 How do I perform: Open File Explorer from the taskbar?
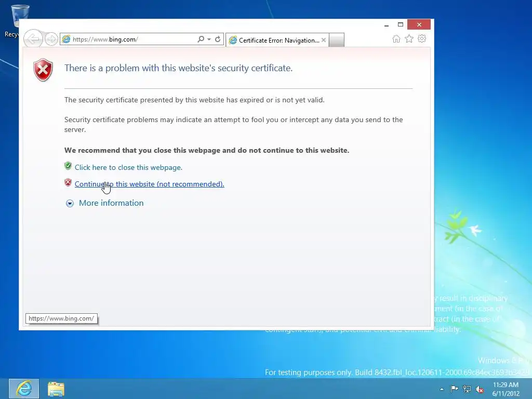click(x=56, y=389)
